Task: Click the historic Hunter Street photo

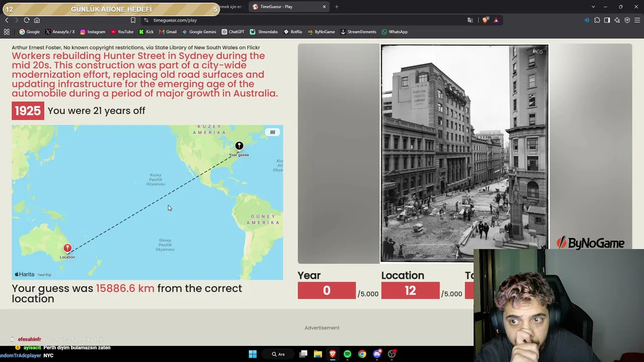Action: pyautogui.click(x=464, y=153)
